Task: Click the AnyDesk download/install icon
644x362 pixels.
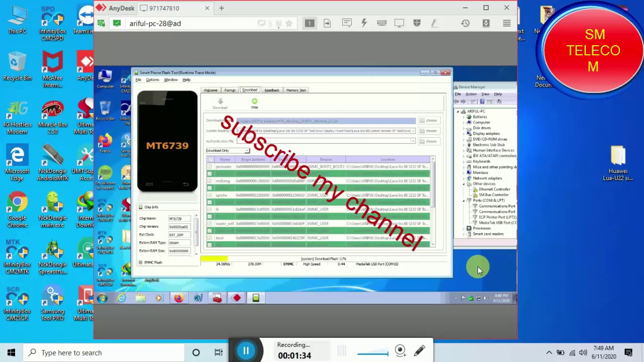Action: click(486, 23)
